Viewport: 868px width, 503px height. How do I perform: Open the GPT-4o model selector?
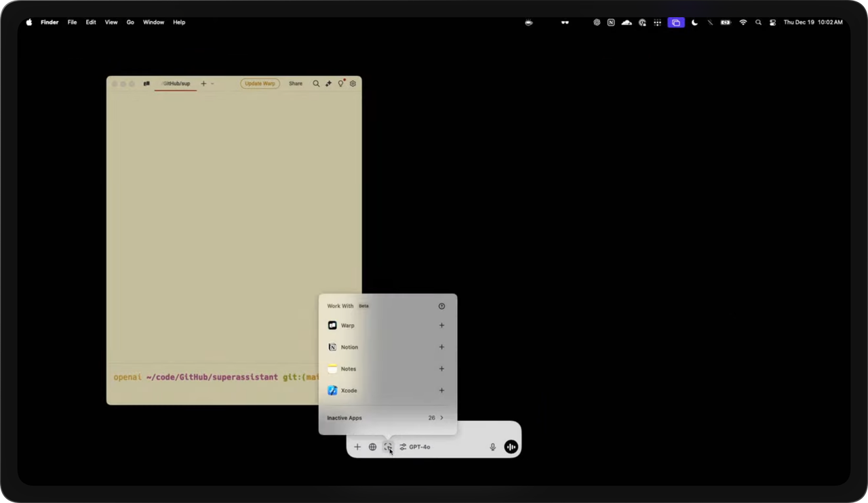tap(415, 447)
